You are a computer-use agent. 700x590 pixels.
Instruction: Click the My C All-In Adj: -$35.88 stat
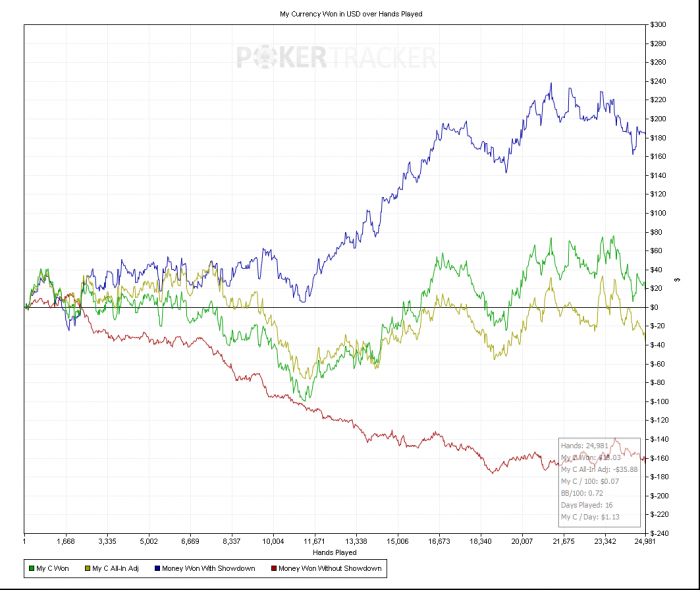[599, 470]
